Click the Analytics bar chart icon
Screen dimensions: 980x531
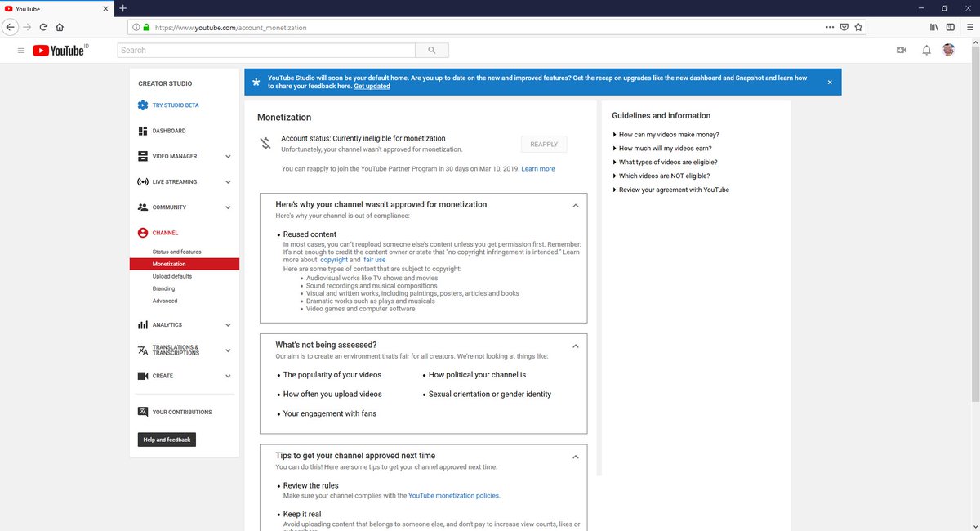[x=143, y=324]
